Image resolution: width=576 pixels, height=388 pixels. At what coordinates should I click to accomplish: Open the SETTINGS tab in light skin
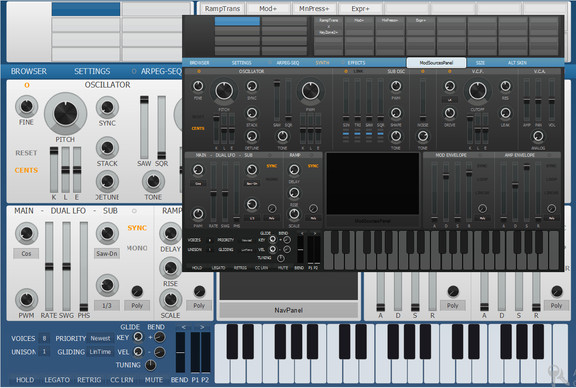[92, 71]
